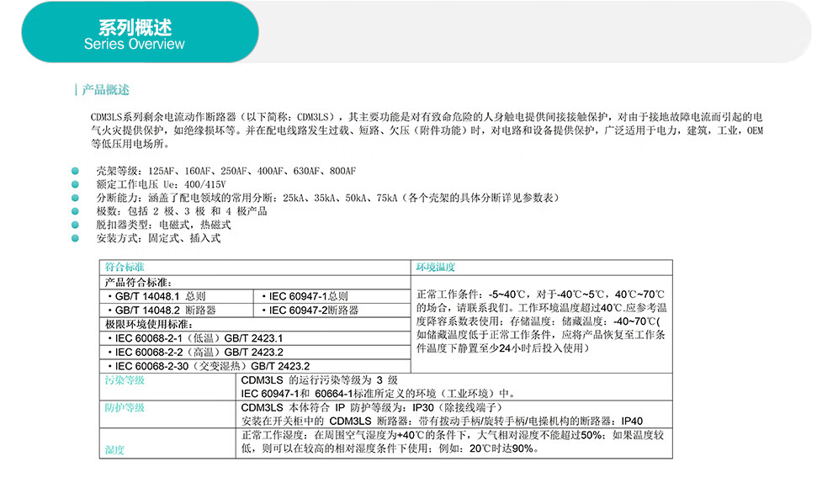Select the "湿度" row label
The image size is (833, 504).
[114, 450]
